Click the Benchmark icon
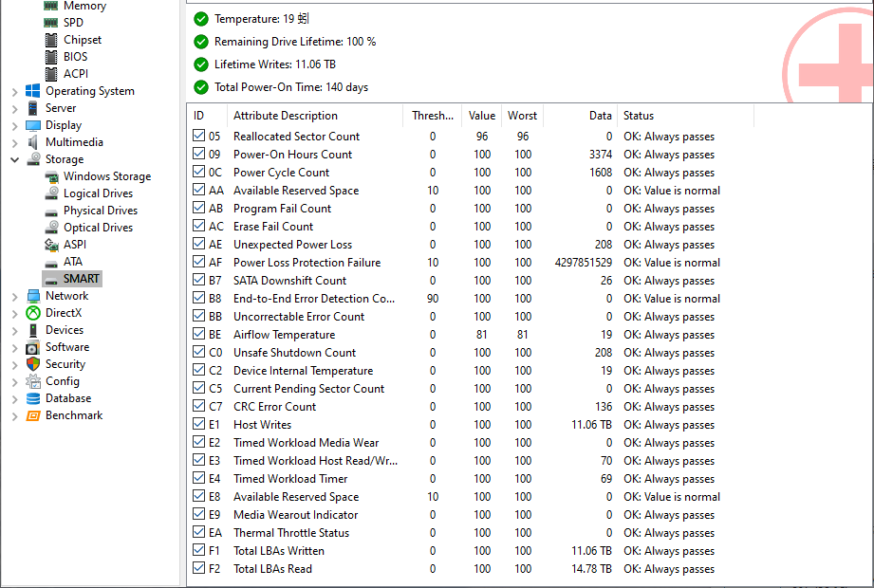Viewport: 874px width, 588px height. (x=33, y=415)
